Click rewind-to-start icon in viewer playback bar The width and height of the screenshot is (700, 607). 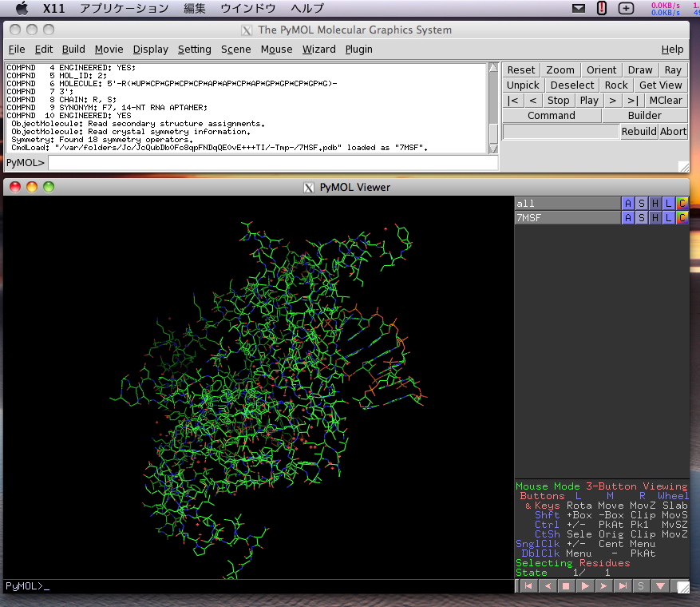pyautogui.click(x=528, y=586)
